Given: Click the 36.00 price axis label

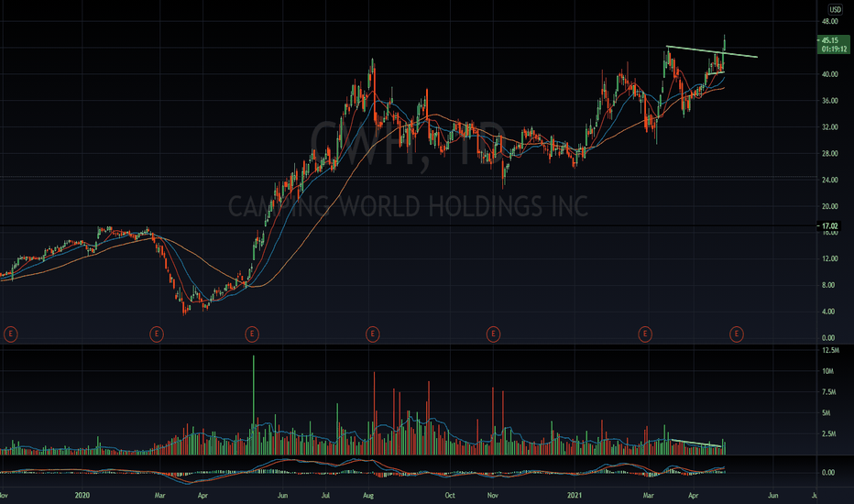Looking at the screenshot, I should (829, 101).
